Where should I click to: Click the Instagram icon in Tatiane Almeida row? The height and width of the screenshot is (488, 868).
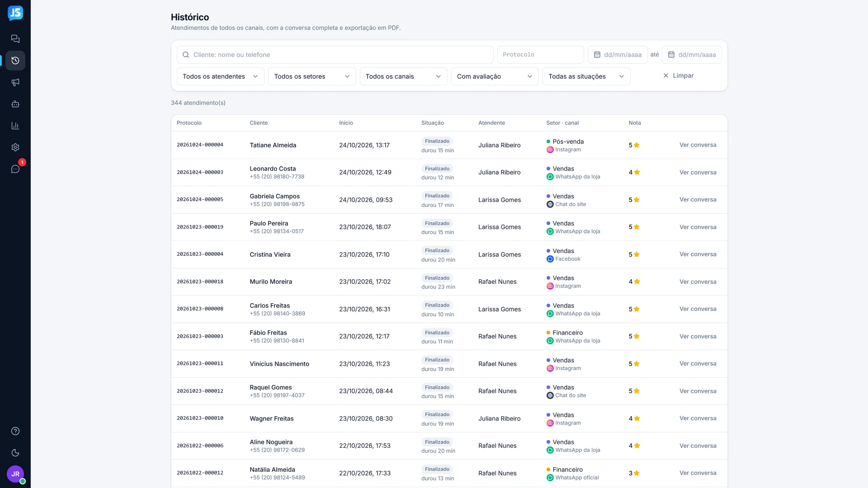(550, 150)
